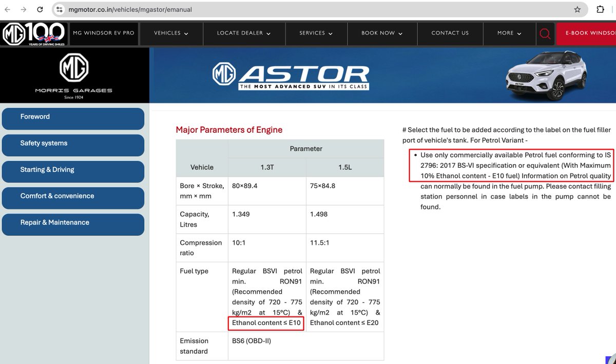The width and height of the screenshot is (616, 364).
Task: Open site information icon in address bar
Action: tap(60, 9)
